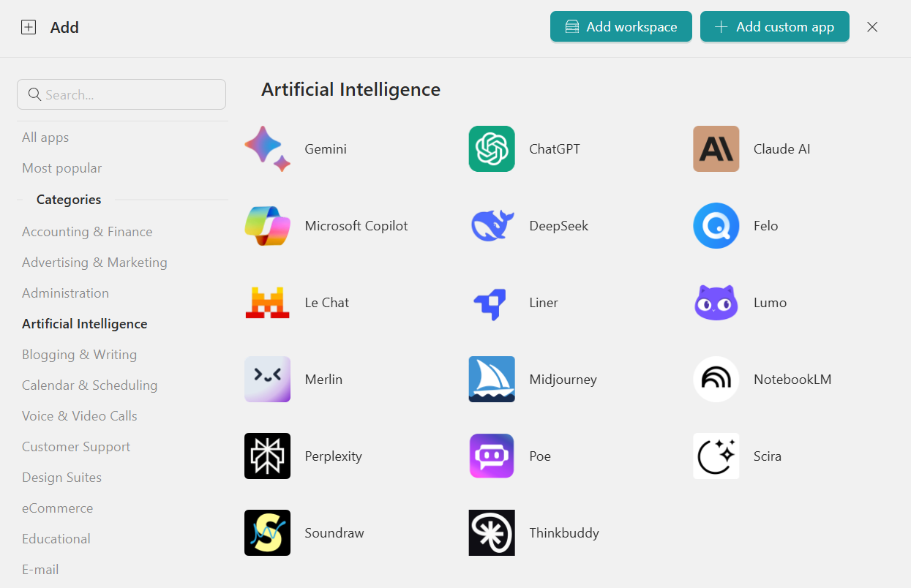Image resolution: width=911 pixels, height=588 pixels.
Task: Click the Soundraw app icon
Action: [x=267, y=533]
